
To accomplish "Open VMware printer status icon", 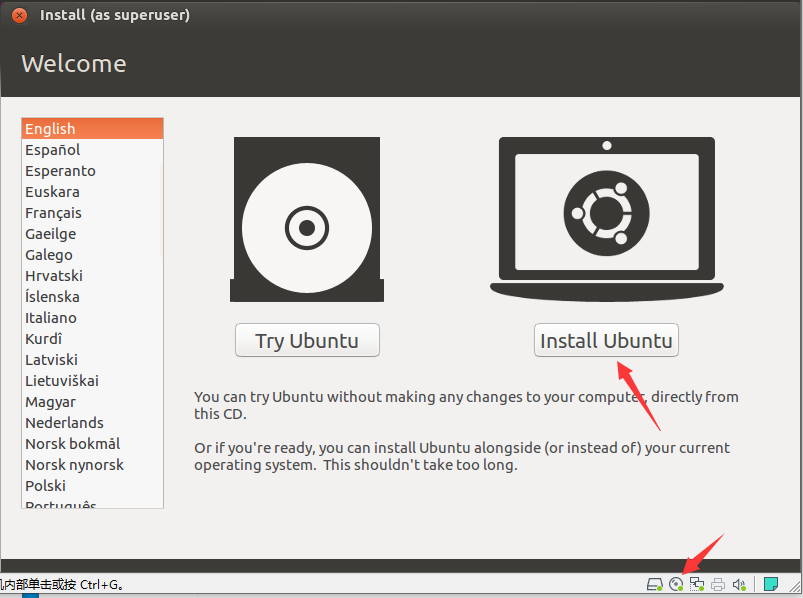I will click(x=718, y=584).
